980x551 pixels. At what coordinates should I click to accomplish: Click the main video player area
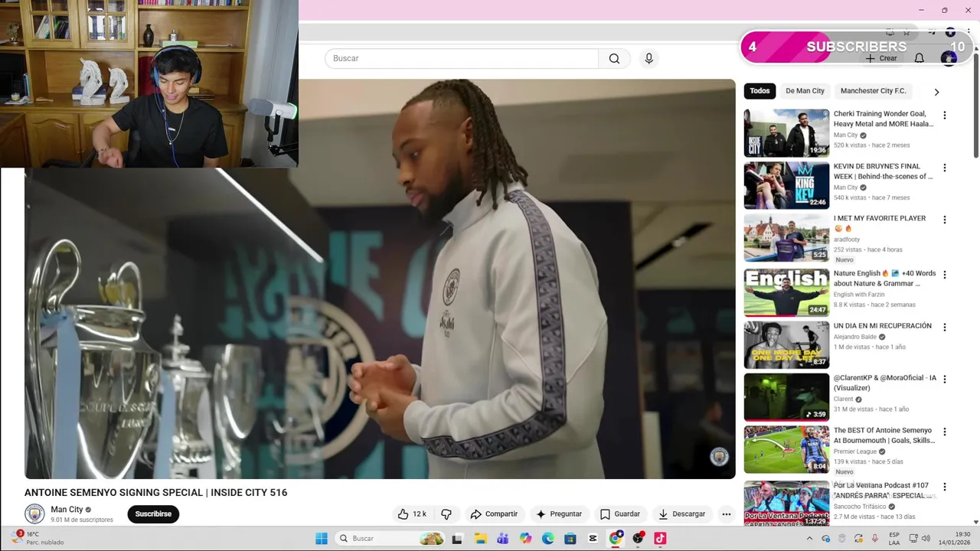380,279
